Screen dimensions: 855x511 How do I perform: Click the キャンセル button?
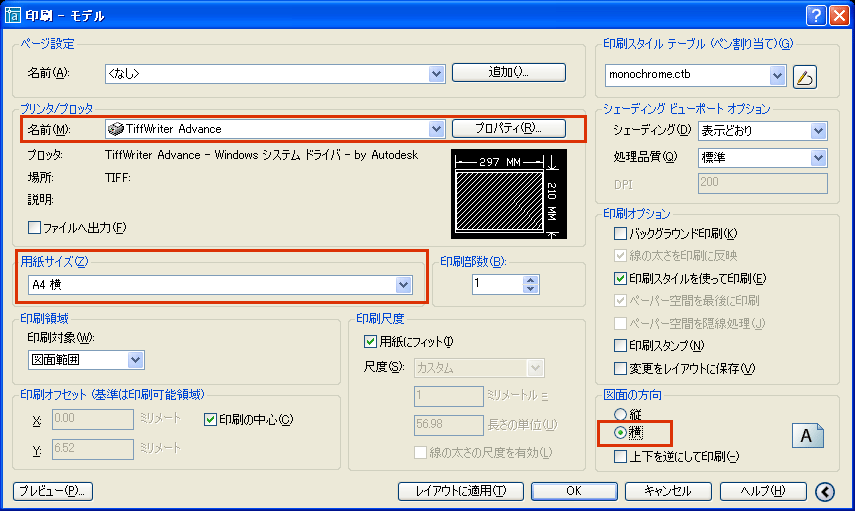668,491
